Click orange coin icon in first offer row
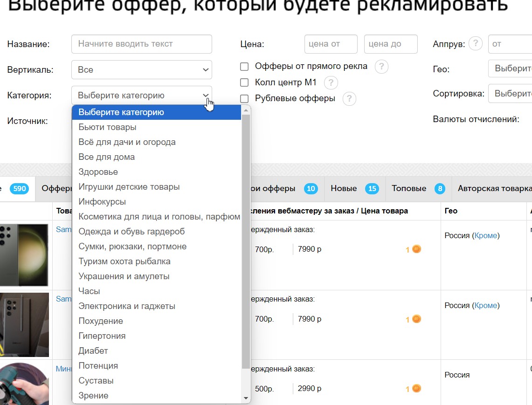532x405 pixels. pos(416,249)
